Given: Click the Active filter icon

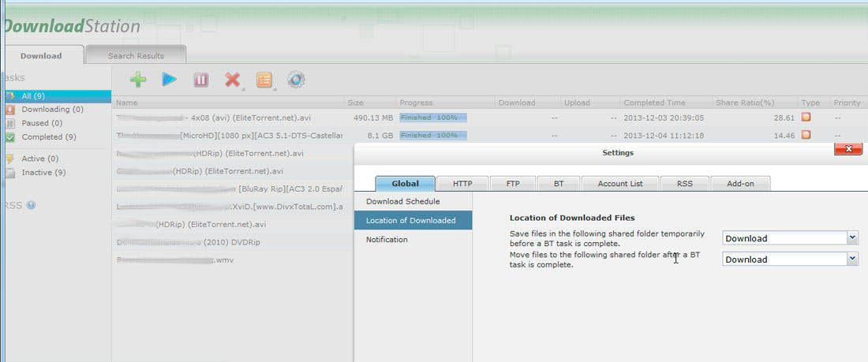Looking at the screenshot, I should [x=10, y=159].
